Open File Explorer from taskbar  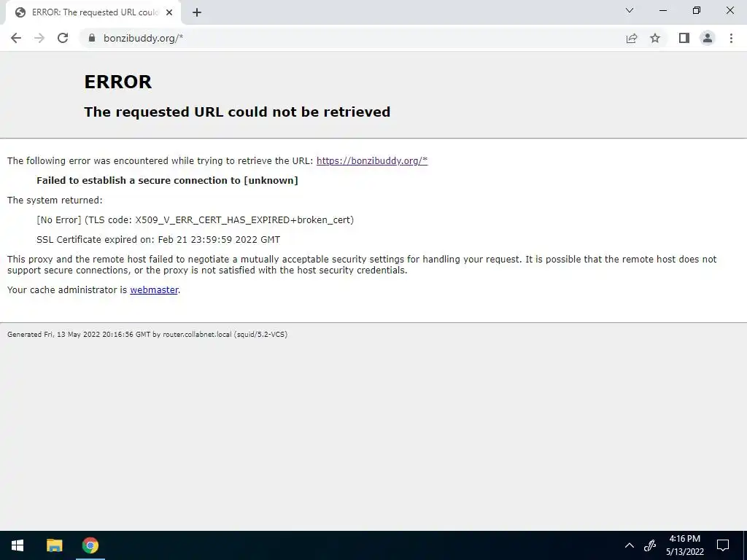pyautogui.click(x=54, y=545)
